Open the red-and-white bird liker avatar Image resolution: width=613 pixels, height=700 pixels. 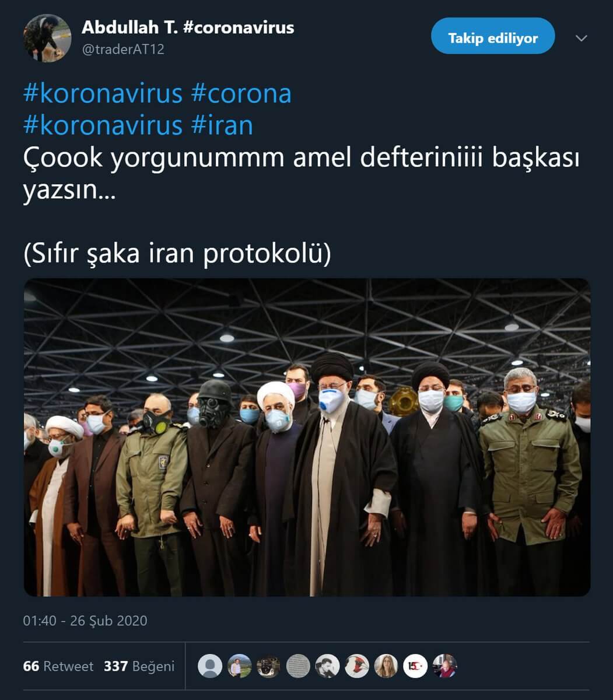click(x=356, y=666)
